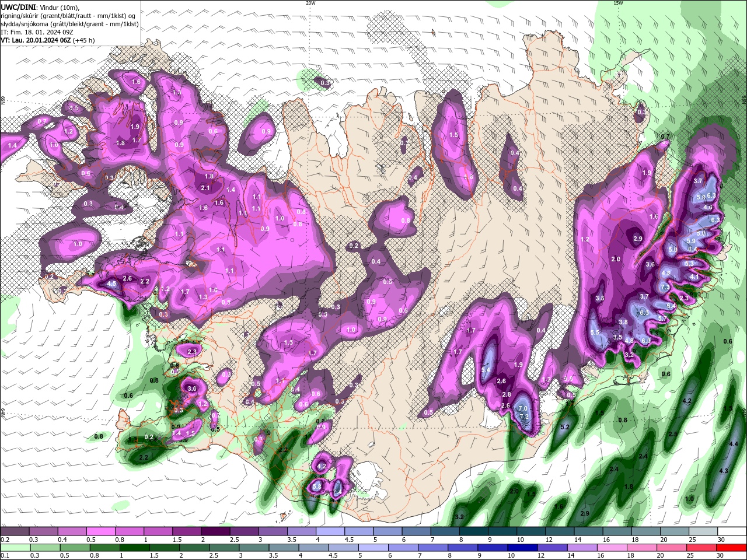747x560 pixels.
Task: Click the pale green 0.1 rain scale swatch
Action: [x=15, y=548]
